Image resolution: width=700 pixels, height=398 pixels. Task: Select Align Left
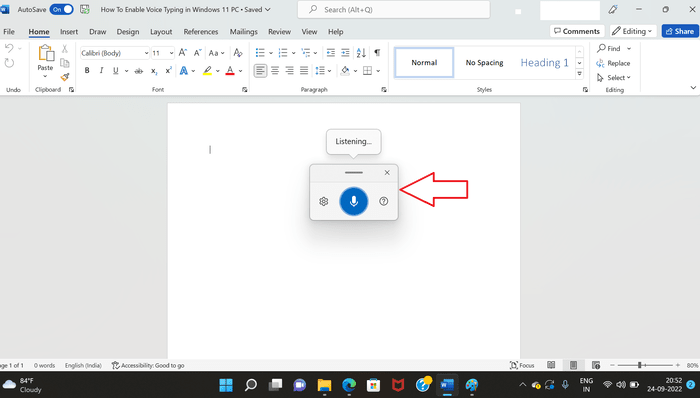260,70
